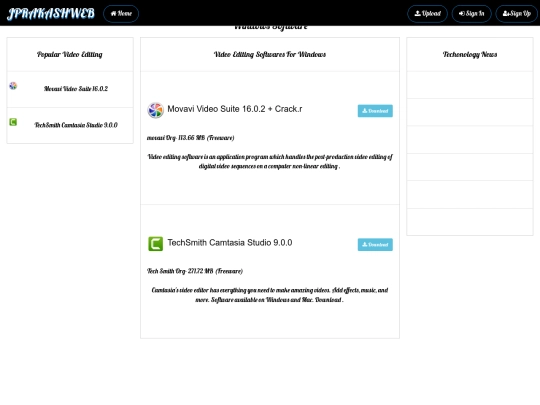Select Tech Smith Org 271.72 MB Freeware text

pyautogui.click(x=195, y=271)
